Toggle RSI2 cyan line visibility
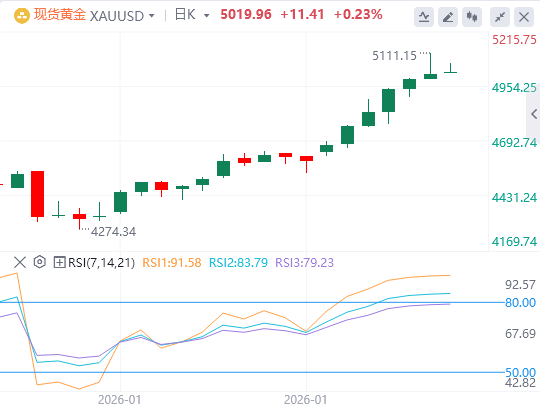540x413 pixels. coord(238,263)
